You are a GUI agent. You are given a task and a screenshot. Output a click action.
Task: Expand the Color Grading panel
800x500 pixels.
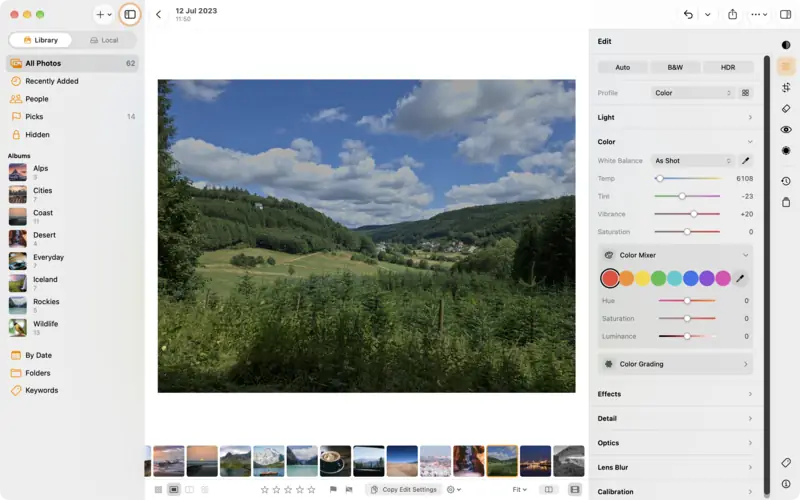click(675, 364)
